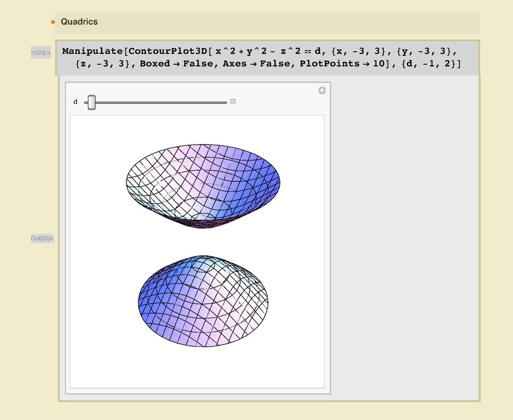Click the ContourPlot3D function name
The image size is (513, 420).
[x=169, y=51]
